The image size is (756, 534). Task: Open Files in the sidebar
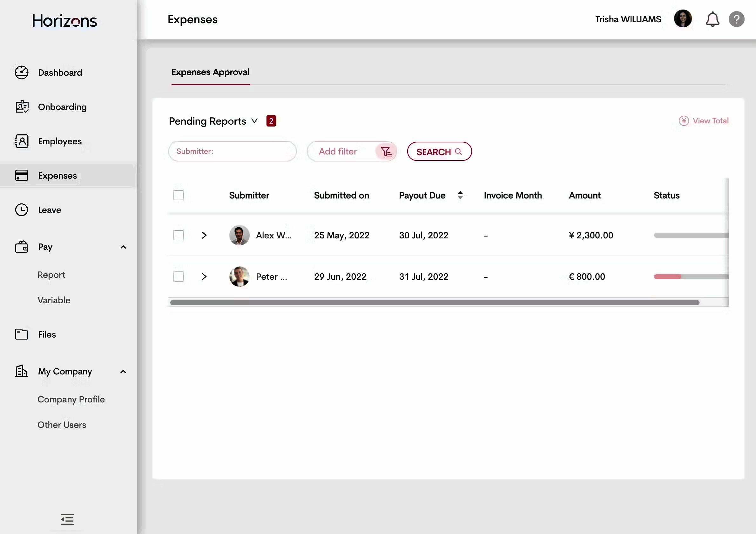[x=47, y=334]
